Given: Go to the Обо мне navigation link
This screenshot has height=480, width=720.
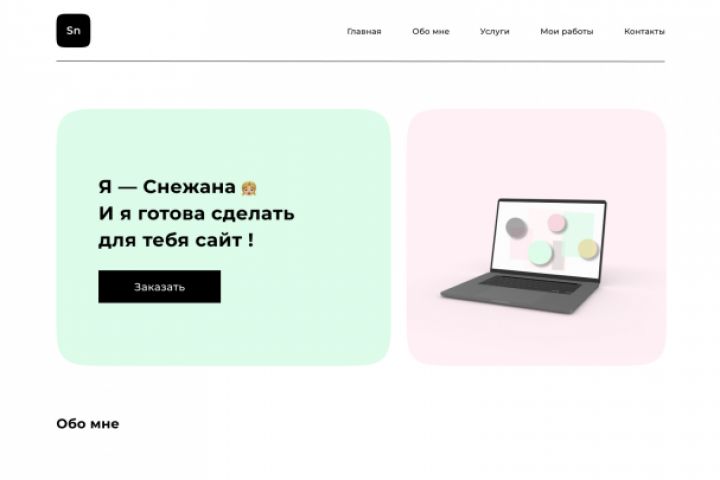Looking at the screenshot, I should (x=431, y=32).
